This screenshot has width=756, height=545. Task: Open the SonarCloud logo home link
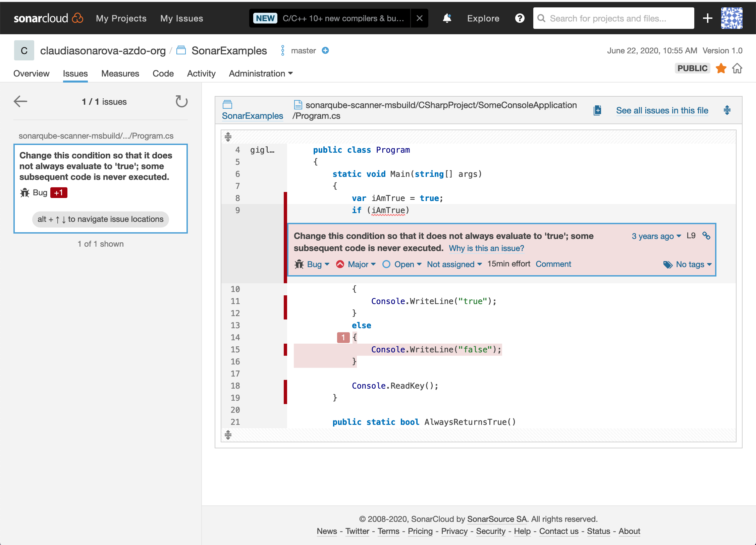tap(48, 18)
